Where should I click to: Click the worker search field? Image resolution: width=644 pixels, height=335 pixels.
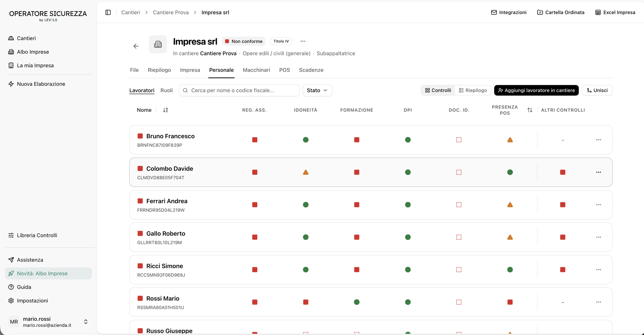click(x=239, y=90)
